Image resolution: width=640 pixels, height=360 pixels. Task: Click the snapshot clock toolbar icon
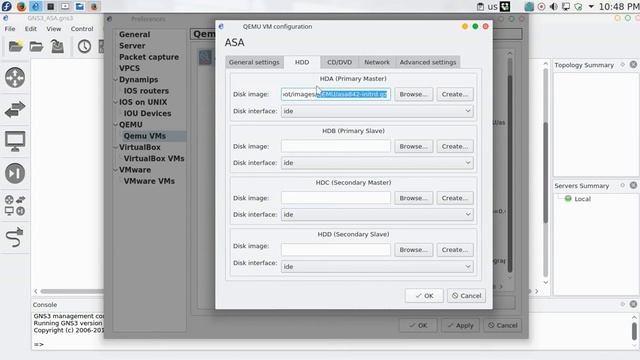coord(84,46)
